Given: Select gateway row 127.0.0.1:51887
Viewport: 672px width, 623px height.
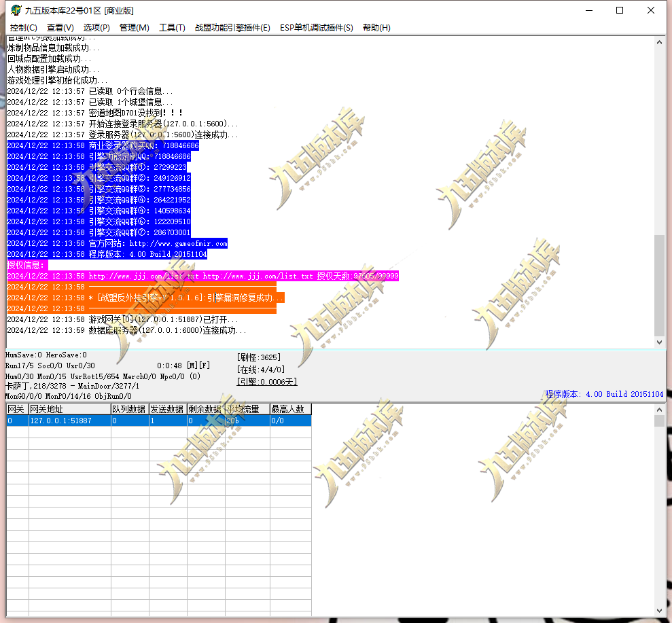Looking at the screenshot, I should tap(159, 421).
